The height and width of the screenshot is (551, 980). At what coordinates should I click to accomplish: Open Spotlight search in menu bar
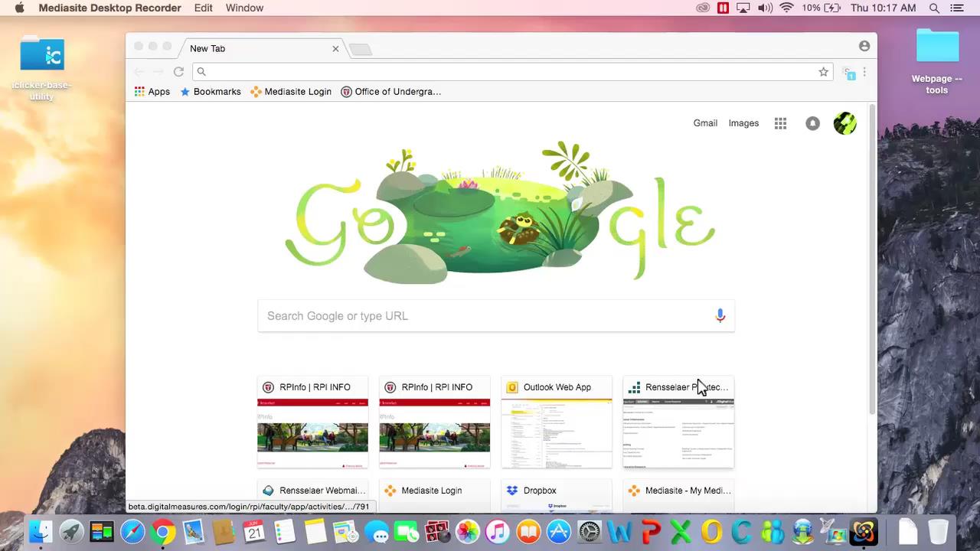(x=934, y=8)
